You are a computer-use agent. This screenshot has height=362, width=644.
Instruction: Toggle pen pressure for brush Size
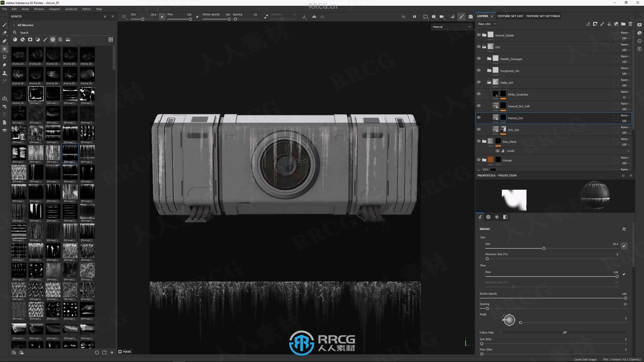(x=624, y=246)
